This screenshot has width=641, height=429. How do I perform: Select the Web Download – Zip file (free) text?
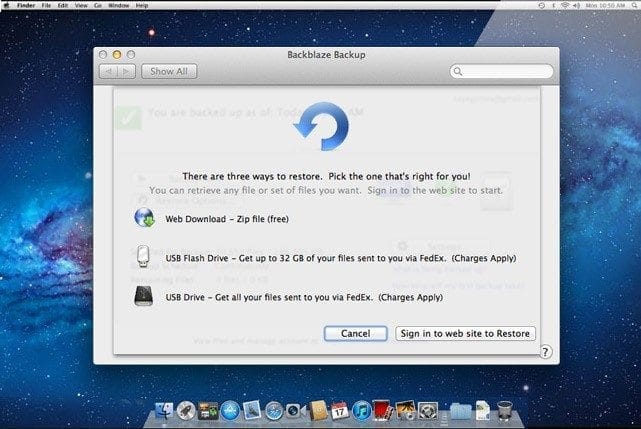click(227, 219)
